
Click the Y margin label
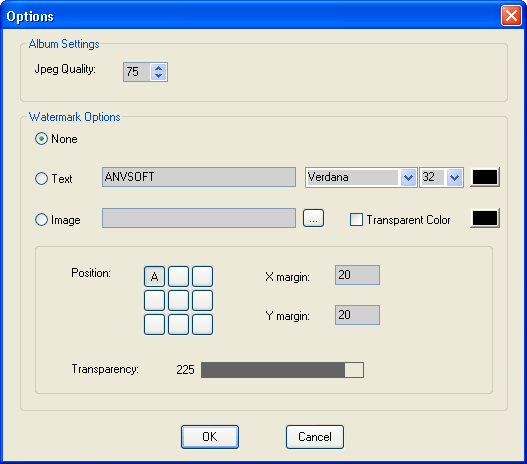coord(287,316)
